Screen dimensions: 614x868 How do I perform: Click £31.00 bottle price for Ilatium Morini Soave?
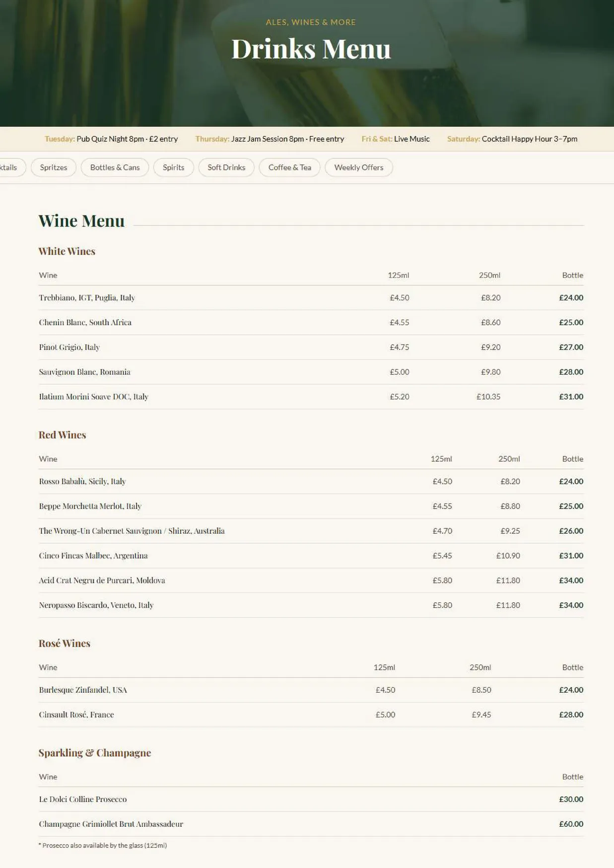[x=571, y=397]
